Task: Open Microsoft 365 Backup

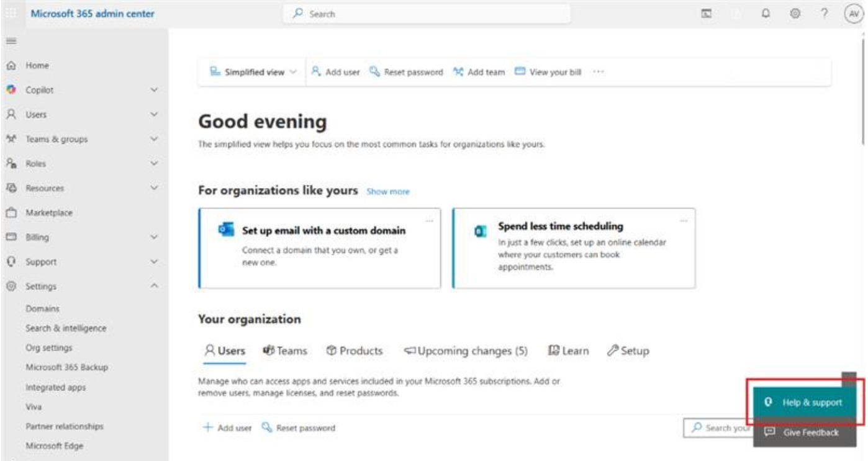Action: (66, 367)
